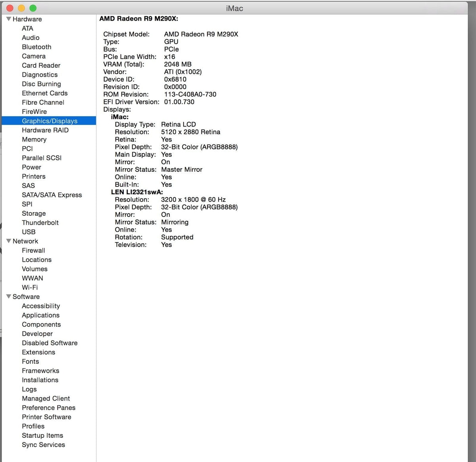Select Applications under Software
Image resolution: width=476 pixels, height=462 pixels.
40,315
